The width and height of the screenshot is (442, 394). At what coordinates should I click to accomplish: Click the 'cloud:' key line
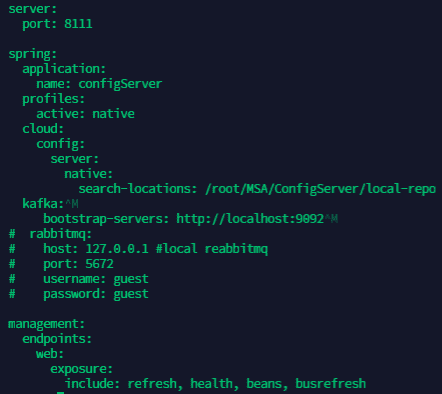(43, 129)
